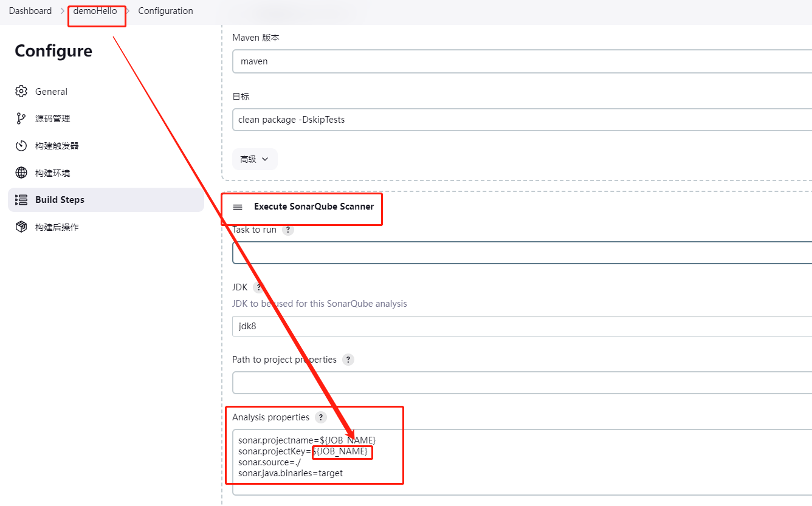Open Dashboard breadcrumb link
The image size is (812, 506).
[30, 11]
